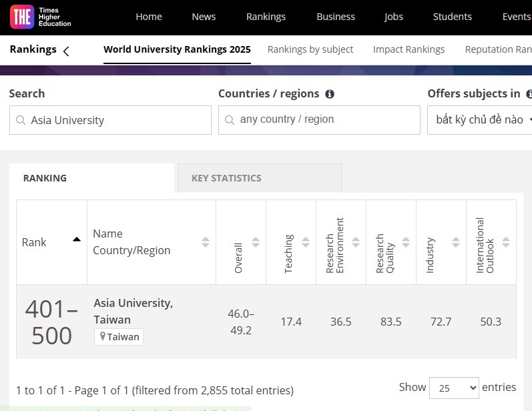Click the Taiwan location tag
The image size is (532, 411).
(119, 337)
